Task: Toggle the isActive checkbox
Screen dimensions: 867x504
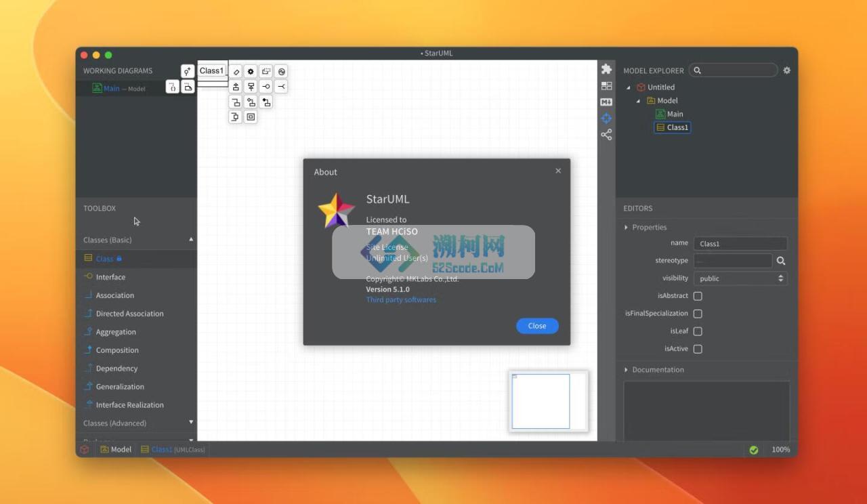Action: tap(698, 349)
